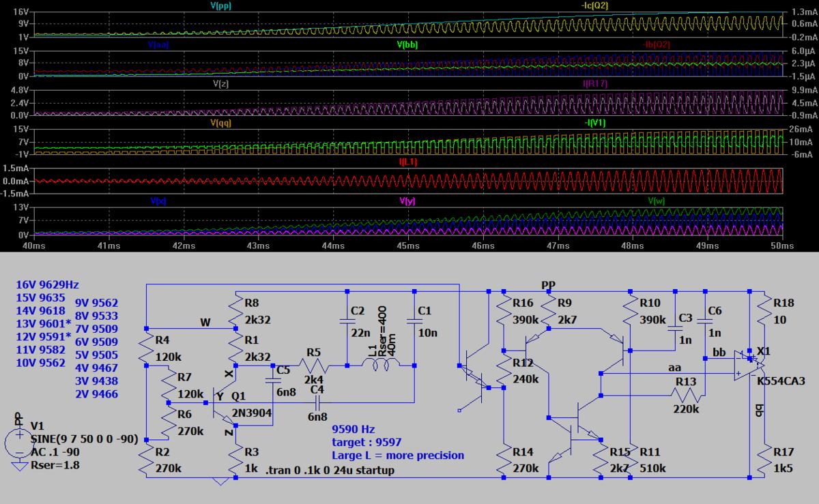
Task: Select the V(w) trace label
Action: (657, 201)
